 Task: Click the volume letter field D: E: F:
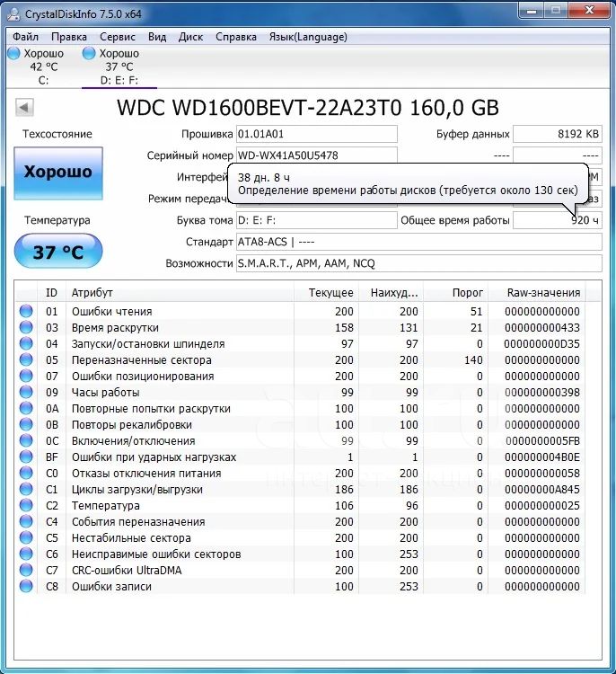[x=317, y=220]
